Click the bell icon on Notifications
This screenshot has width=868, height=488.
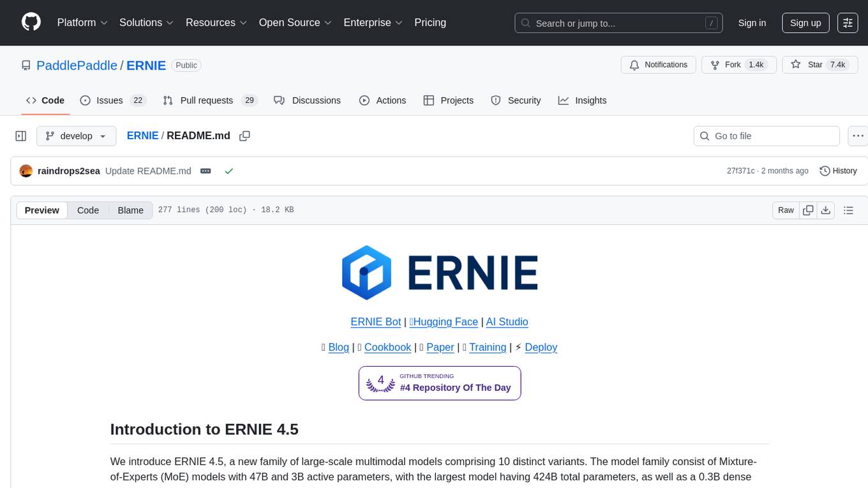click(634, 65)
